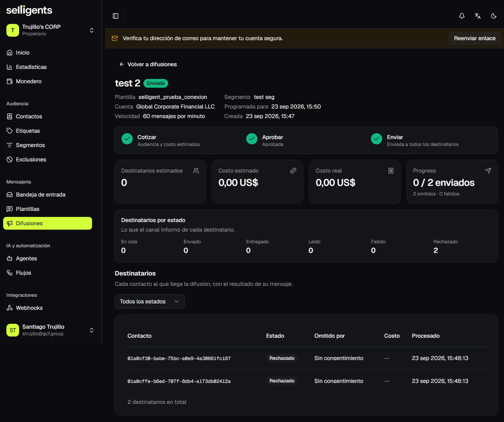
Task: Open Exclusiones in the sidebar
Action: coord(48,160)
